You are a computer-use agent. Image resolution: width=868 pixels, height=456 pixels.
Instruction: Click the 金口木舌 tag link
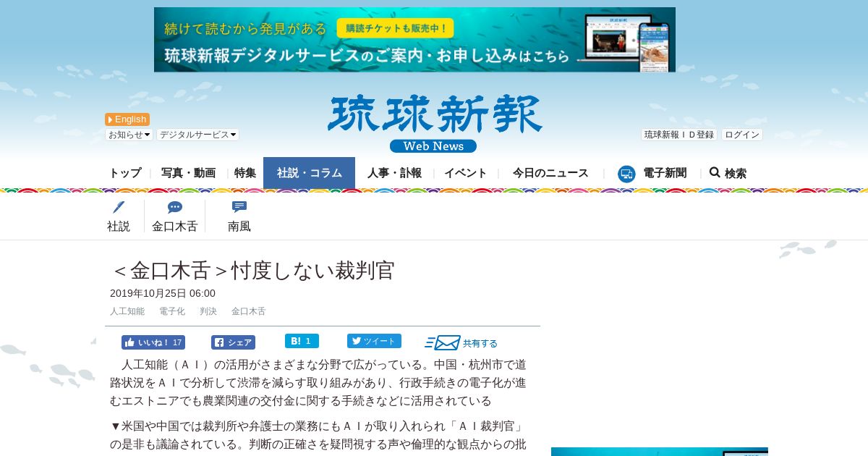pos(248,311)
